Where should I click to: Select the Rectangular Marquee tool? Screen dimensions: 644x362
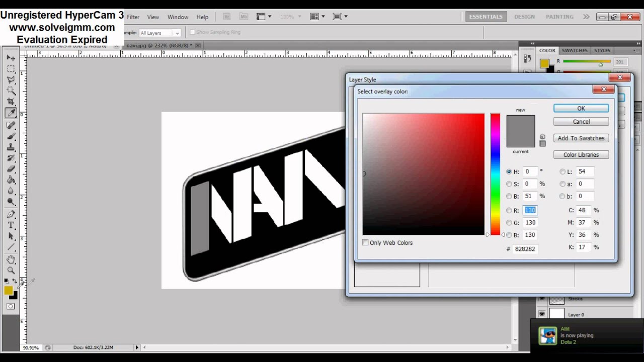[x=11, y=68]
